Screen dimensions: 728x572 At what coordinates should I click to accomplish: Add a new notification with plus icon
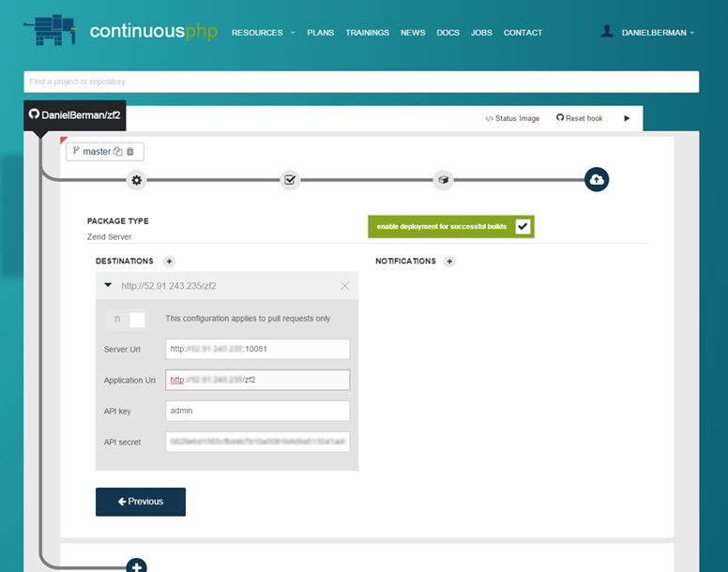pyautogui.click(x=449, y=262)
